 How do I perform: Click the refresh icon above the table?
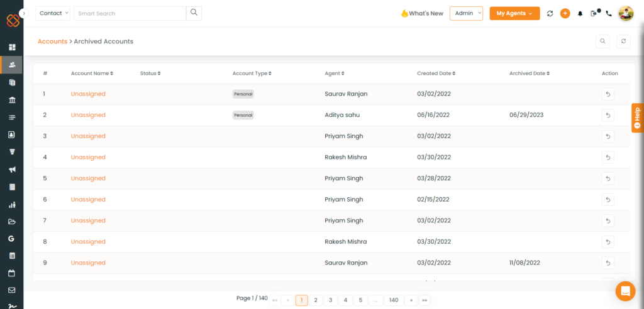[x=623, y=41]
